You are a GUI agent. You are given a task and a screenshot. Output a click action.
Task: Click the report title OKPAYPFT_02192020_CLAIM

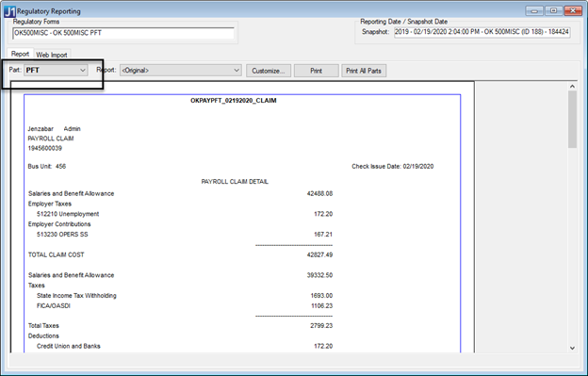click(x=234, y=101)
